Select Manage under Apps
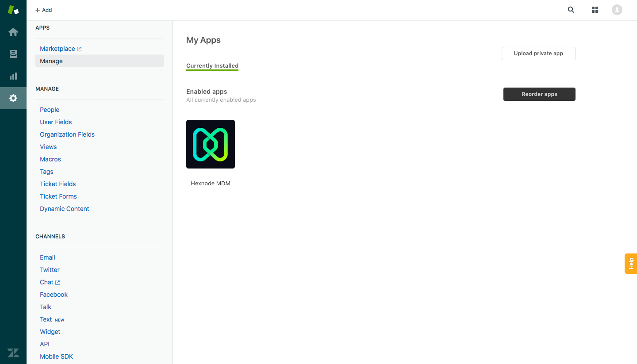The width and height of the screenshot is (637, 364). (100, 61)
